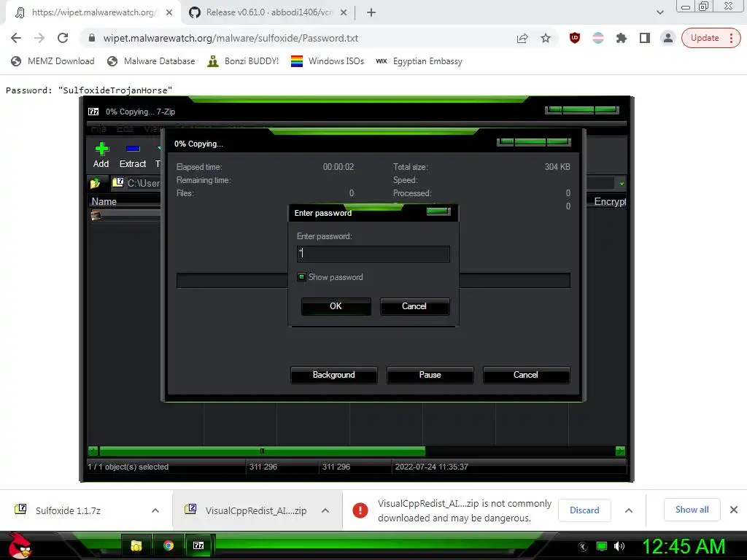Screen dimensions: 747x560
Task: Select the file row icon in 7-Zip list
Action: coord(96,216)
